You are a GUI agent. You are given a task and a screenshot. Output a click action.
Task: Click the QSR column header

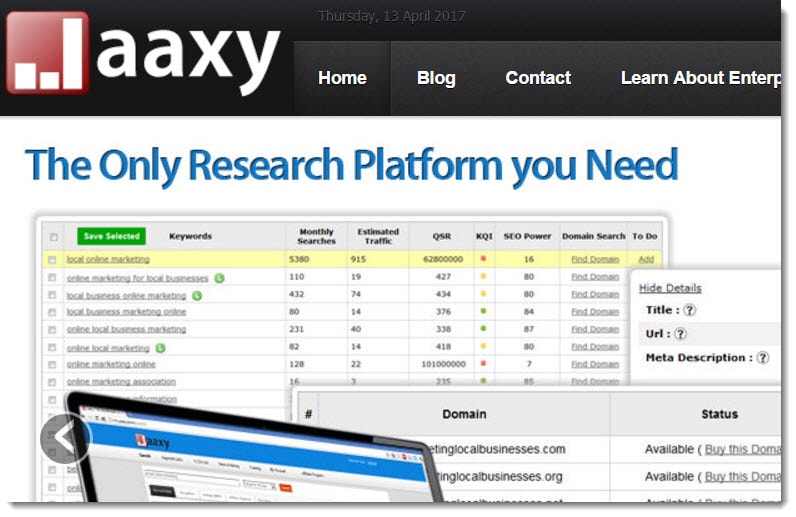tap(442, 237)
